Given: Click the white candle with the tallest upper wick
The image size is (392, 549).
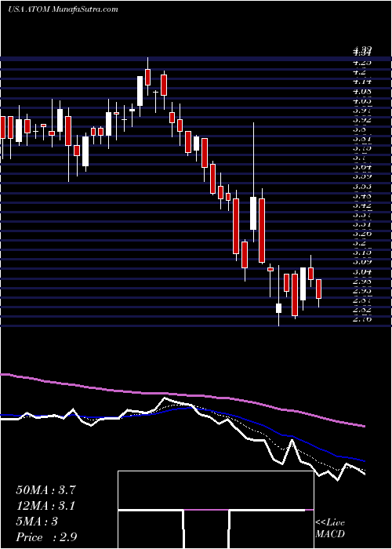Looking at the screenshot, I should pos(253,213).
